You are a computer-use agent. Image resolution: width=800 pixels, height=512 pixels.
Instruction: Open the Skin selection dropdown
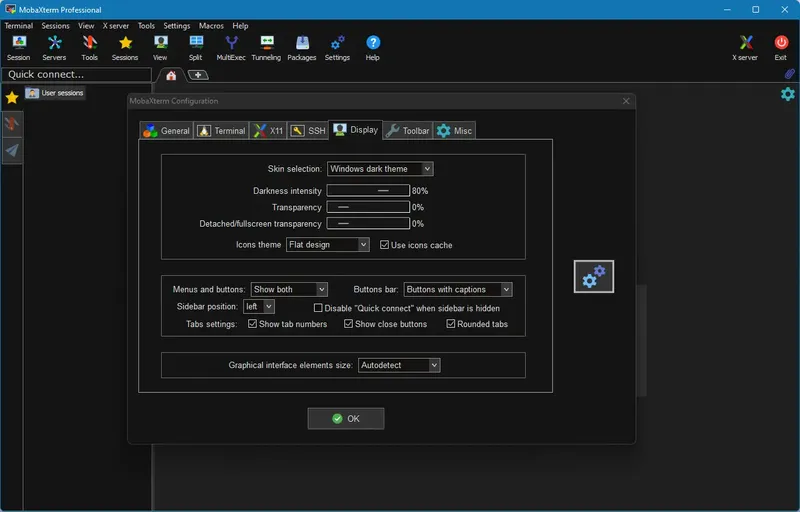380,169
